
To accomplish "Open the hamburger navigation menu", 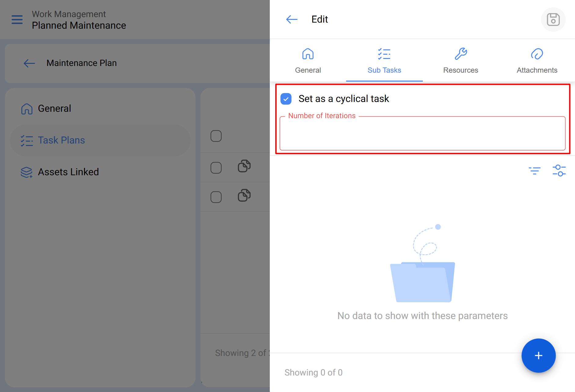I will tap(17, 20).
